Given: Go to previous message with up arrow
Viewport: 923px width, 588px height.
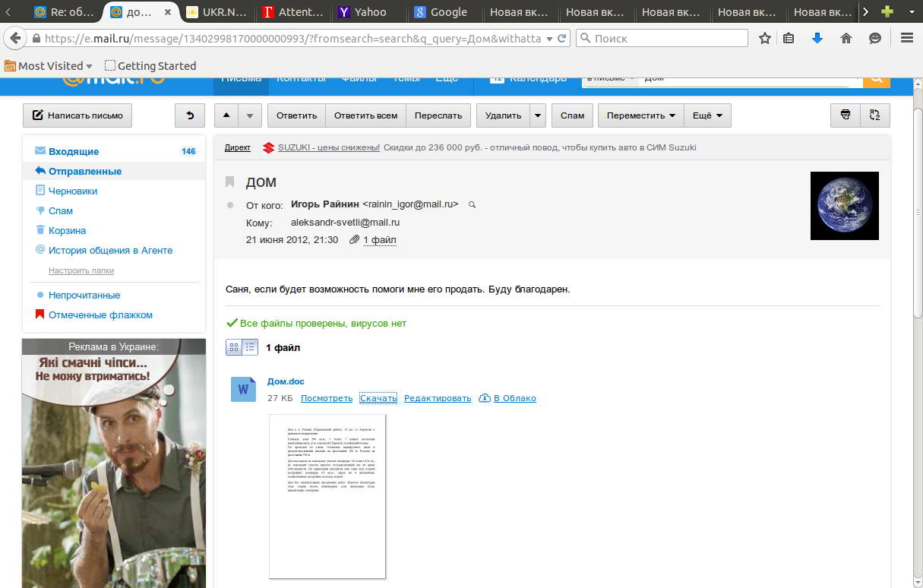Looking at the screenshot, I should [226, 115].
